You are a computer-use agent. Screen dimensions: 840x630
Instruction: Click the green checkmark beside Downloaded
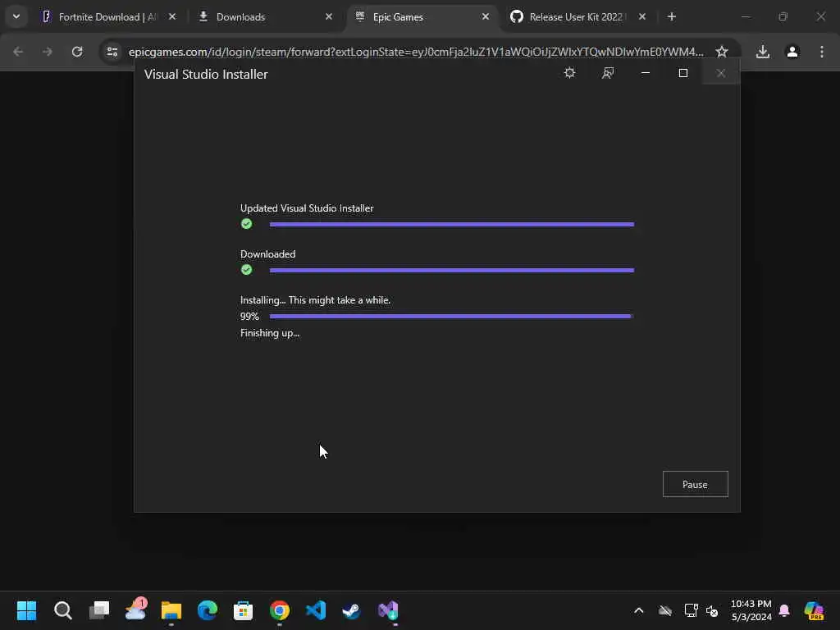click(246, 270)
